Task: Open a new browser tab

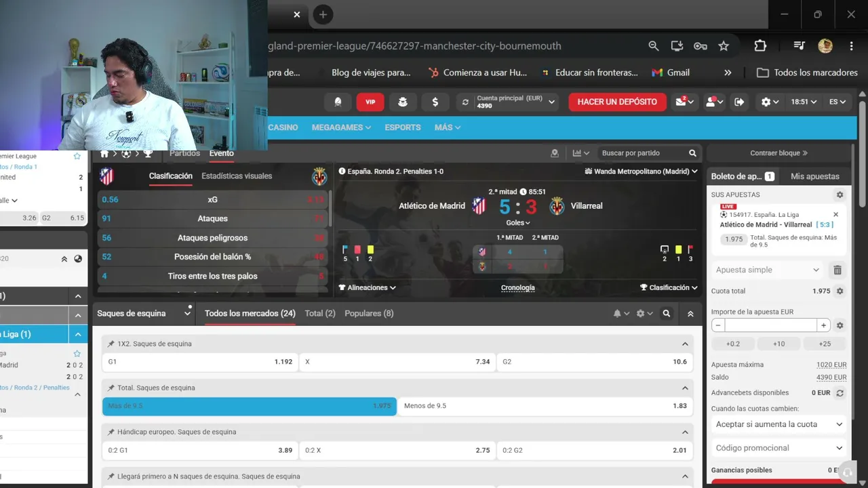Action: click(x=323, y=14)
